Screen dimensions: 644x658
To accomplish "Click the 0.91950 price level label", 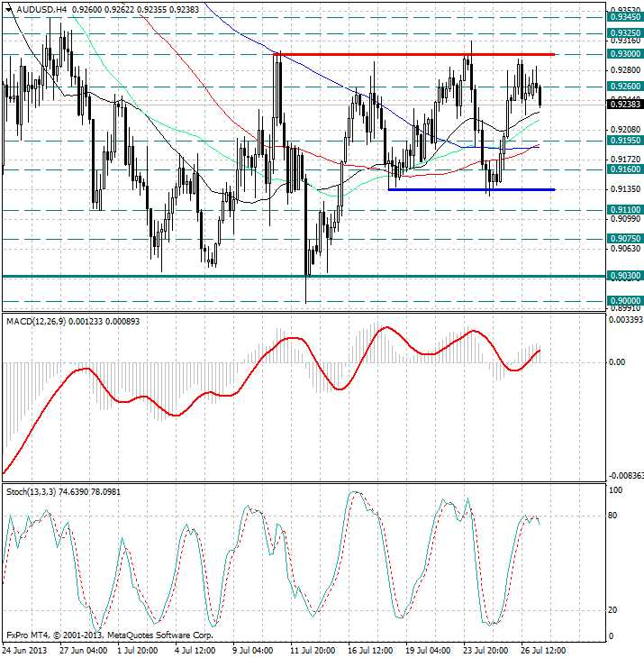I will click(x=625, y=140).
